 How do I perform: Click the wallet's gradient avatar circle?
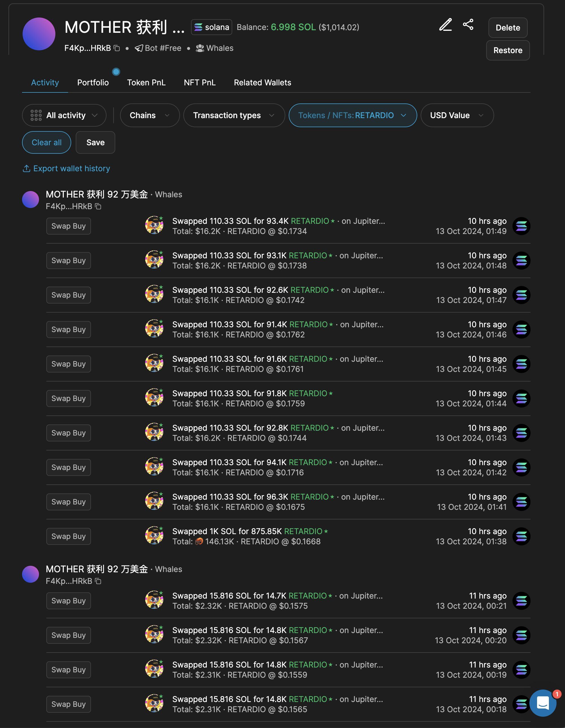pyautogui.click(x=39, y=34)
